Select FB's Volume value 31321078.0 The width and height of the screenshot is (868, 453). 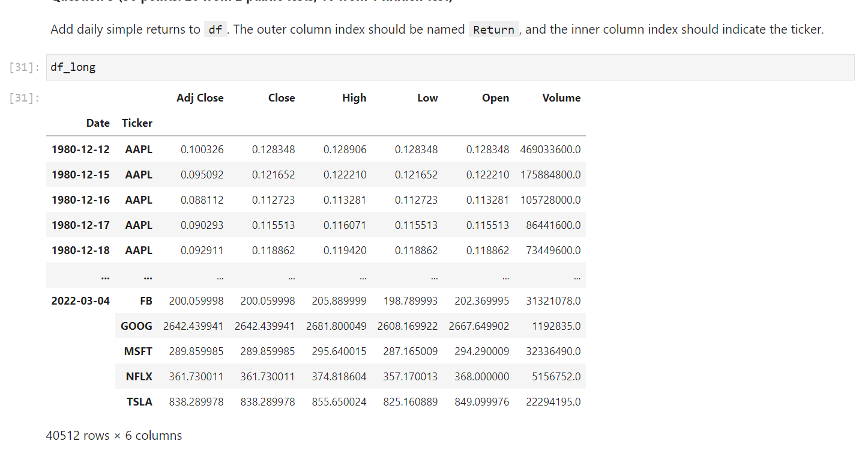tap(553, 301)
